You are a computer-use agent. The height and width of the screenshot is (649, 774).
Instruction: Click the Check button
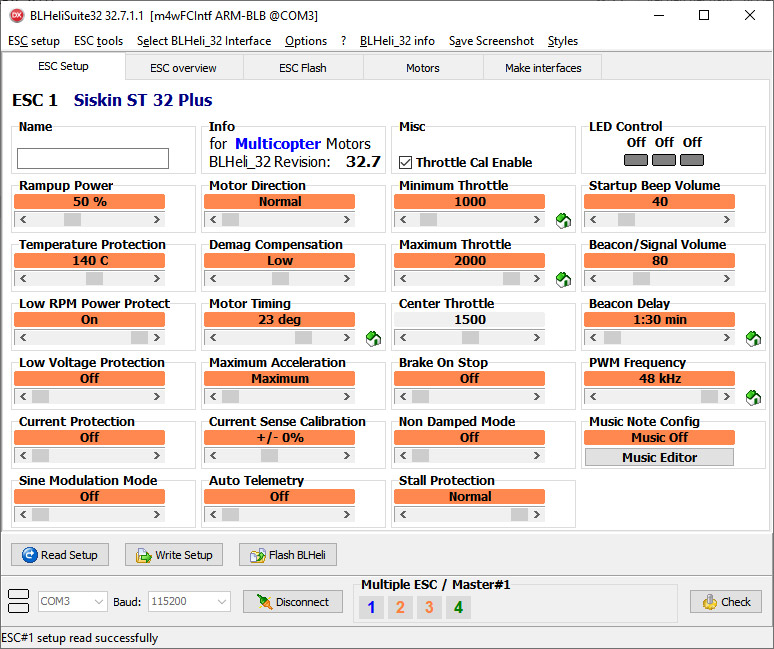point(726,602)
